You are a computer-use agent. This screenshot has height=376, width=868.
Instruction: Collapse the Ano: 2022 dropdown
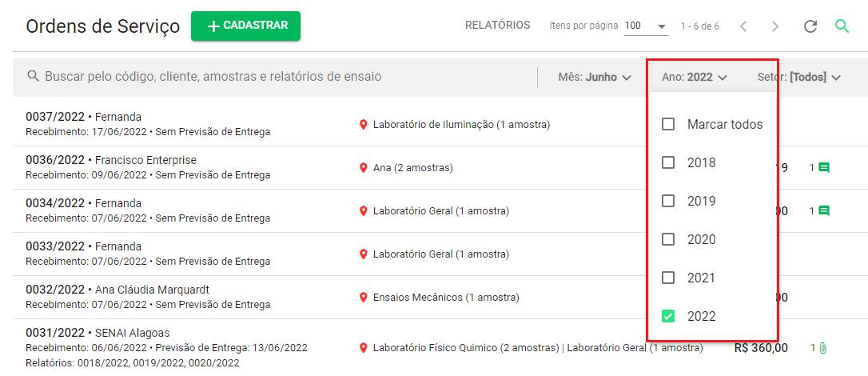pyautogui.click(x=695, y=78)
